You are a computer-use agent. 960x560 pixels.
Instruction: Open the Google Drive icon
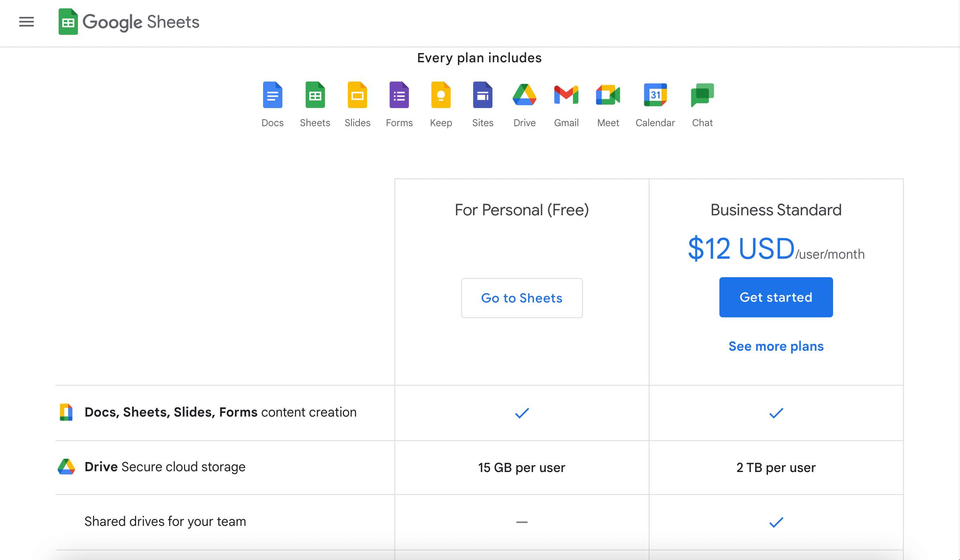(x=524, y=95)
